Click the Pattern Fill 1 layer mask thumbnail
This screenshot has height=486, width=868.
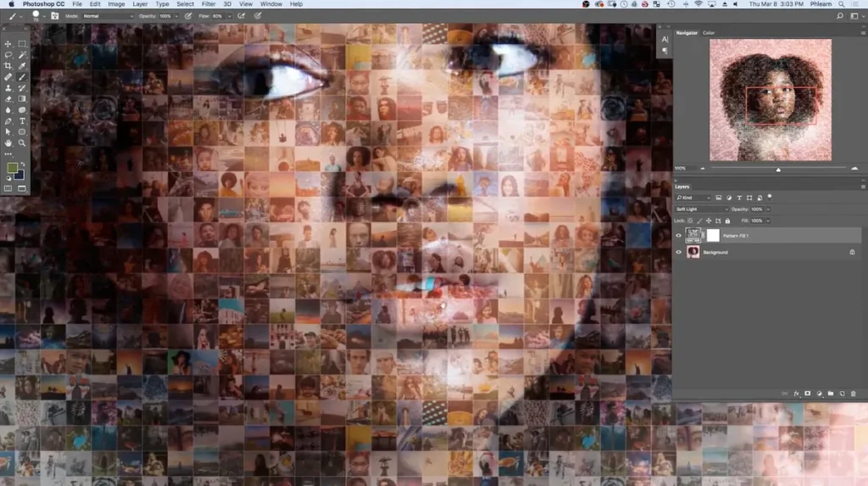tap(713, 235)
